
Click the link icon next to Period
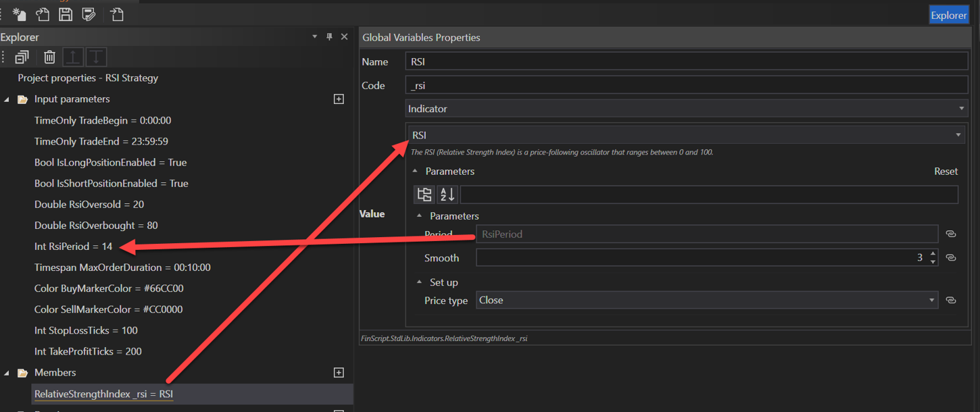(951, 234)
